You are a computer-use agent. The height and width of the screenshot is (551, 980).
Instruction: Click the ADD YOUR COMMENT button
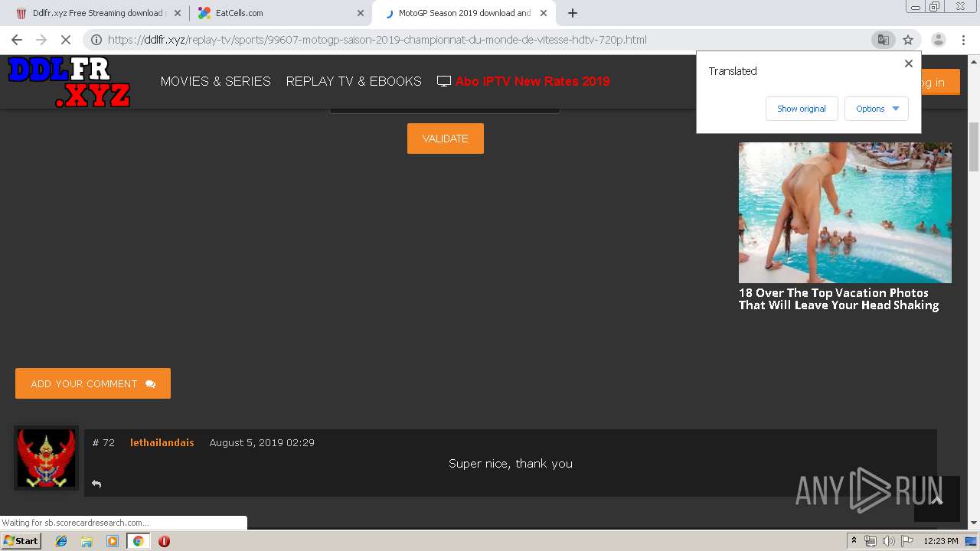pos(93,383)
